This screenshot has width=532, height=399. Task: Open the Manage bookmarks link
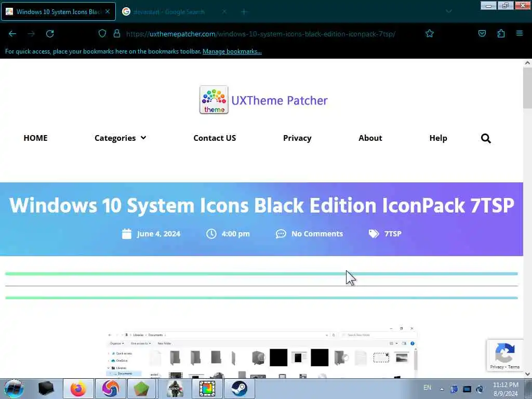[232, 51]
